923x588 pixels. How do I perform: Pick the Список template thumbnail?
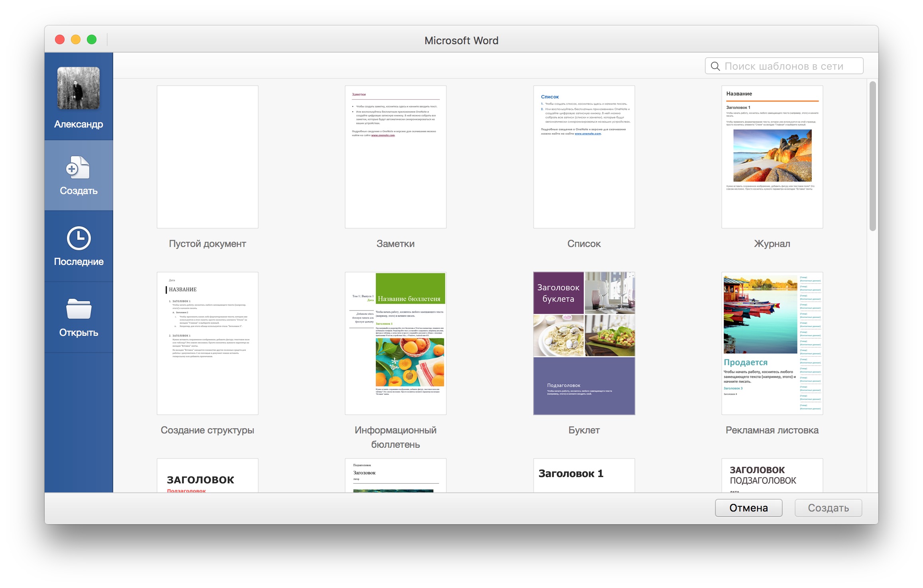point(584,157)
